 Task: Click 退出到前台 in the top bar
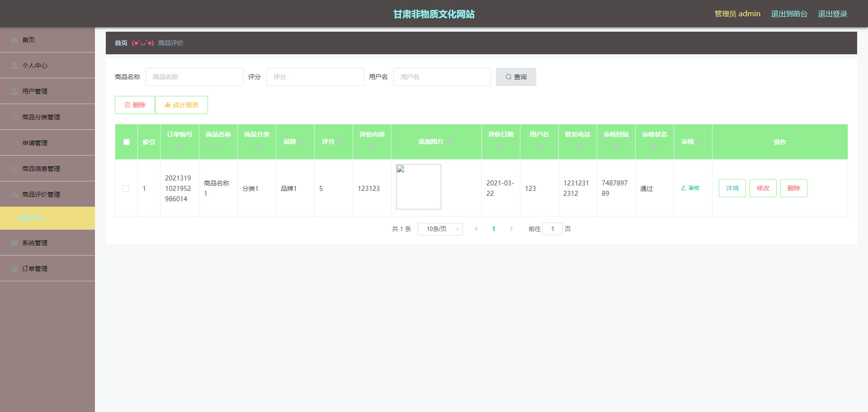click(789, 14)
